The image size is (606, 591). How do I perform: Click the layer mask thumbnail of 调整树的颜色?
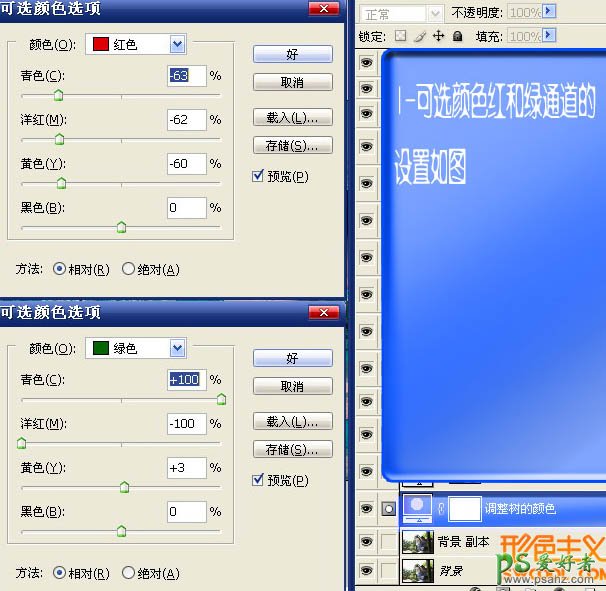(464, 508)
